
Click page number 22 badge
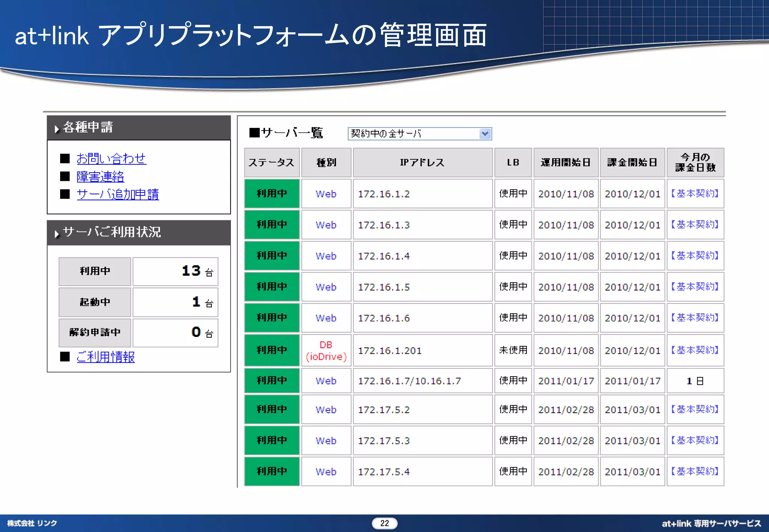[384, 523]
